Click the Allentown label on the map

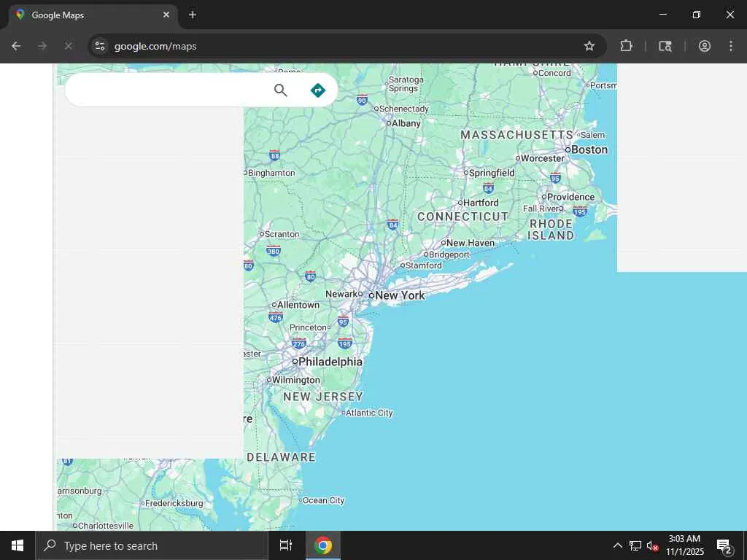tap(298, 305)
